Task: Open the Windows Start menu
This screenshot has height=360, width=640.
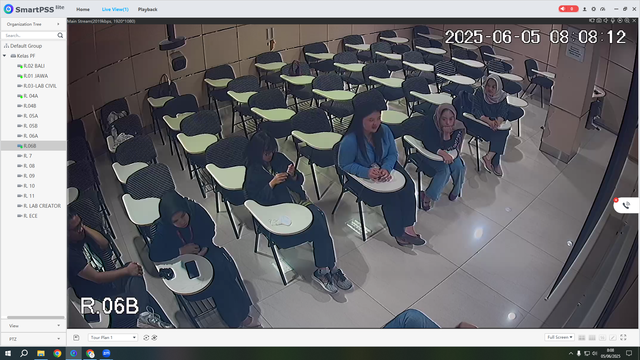Action: point(8,353)
